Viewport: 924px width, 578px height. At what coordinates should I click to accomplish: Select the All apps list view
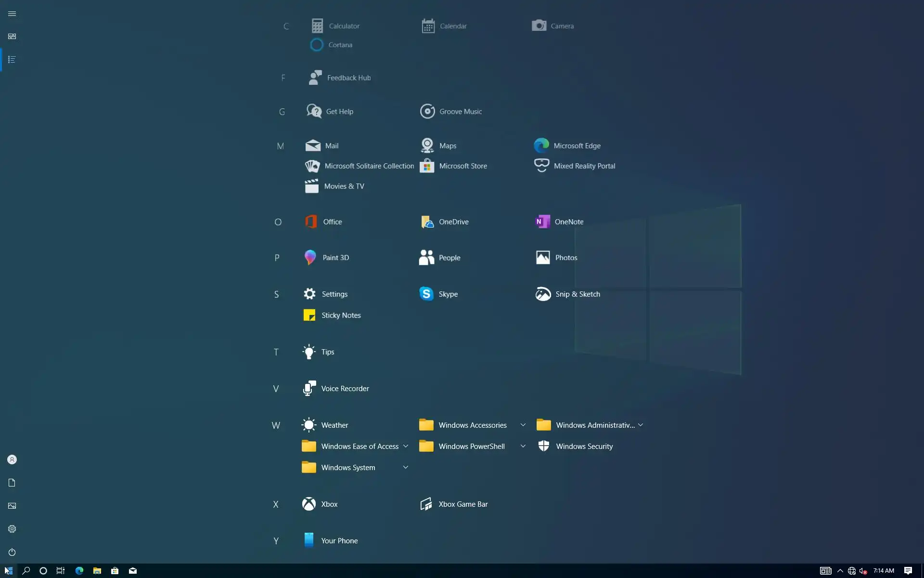point(12,60)
